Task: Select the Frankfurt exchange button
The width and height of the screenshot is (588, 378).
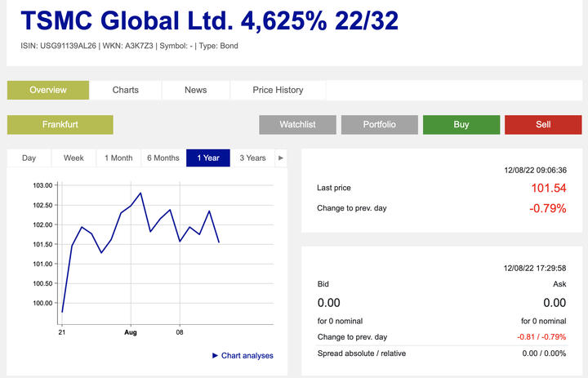Action: 60,124
